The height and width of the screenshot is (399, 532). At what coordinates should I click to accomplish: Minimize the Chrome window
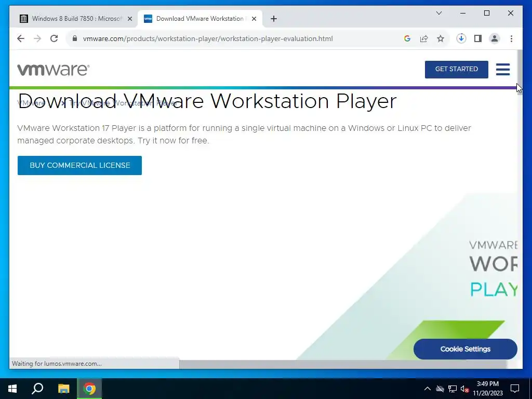click(463, 13)
